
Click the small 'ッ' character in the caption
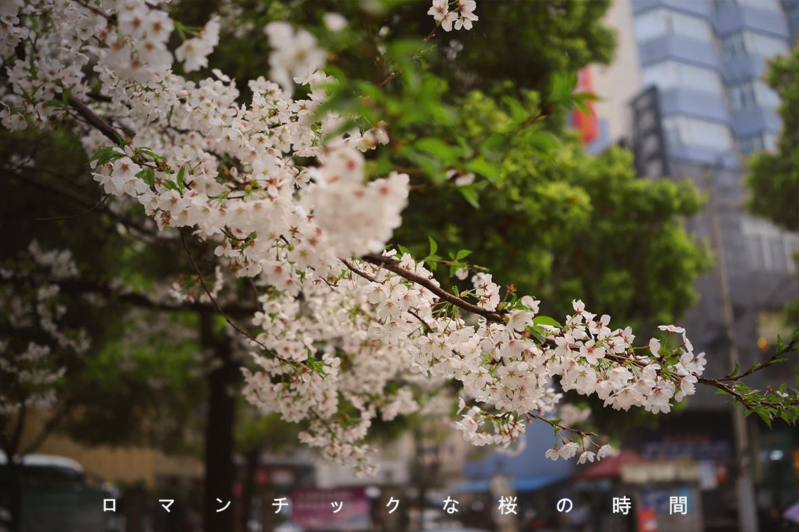(x=337, y=507)
